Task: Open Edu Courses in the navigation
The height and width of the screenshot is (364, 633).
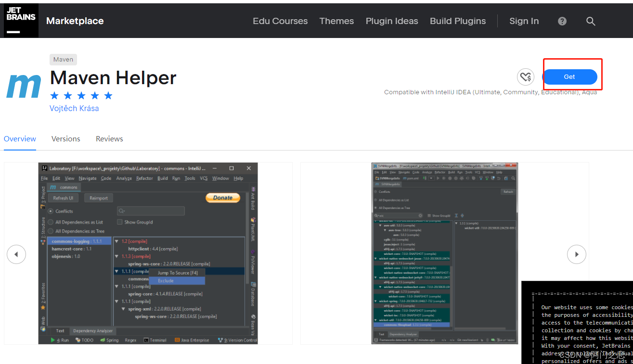Action: (x=280, y=21)
